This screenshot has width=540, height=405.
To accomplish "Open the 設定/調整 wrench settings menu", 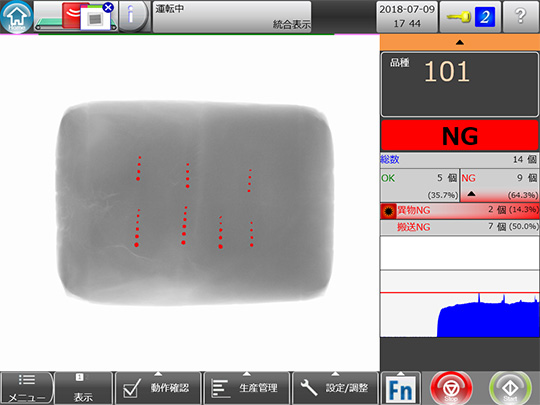I will pyautogui.click(x=336, y=388).
